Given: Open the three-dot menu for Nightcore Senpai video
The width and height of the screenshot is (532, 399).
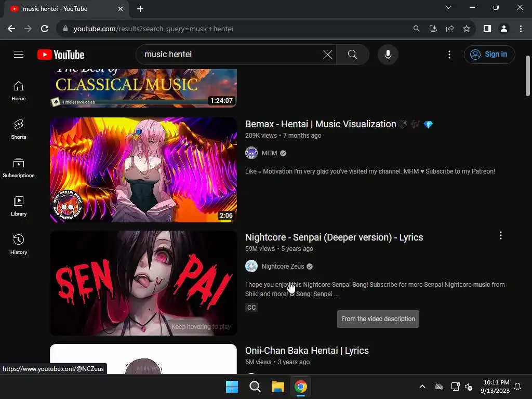Looking at the screenshot, I should [500, 236].
